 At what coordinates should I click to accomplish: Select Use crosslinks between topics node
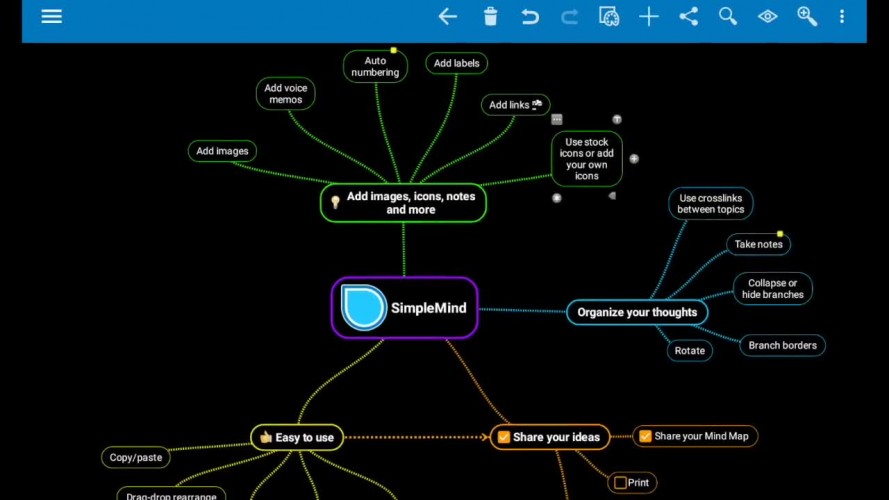point(710,204)
